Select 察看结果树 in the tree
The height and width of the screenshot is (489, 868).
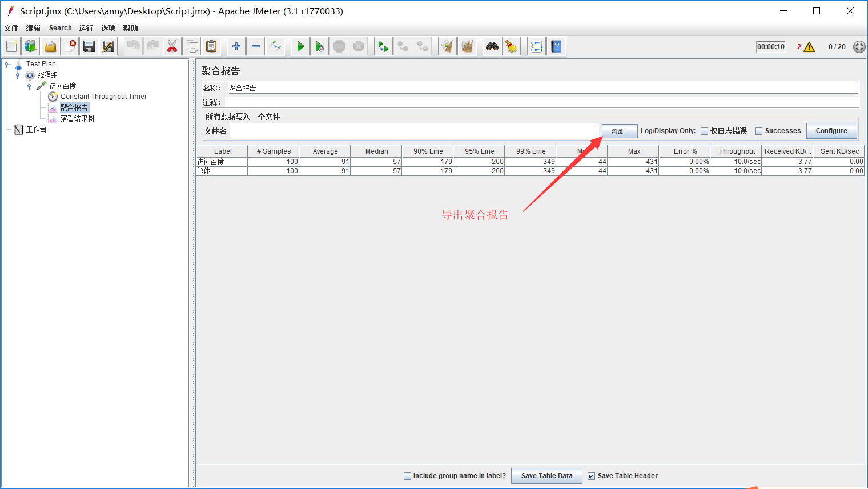[x=77, y=119]
